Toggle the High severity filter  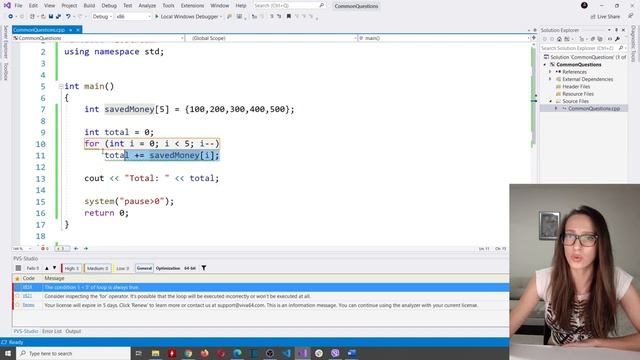coord(72,268)
